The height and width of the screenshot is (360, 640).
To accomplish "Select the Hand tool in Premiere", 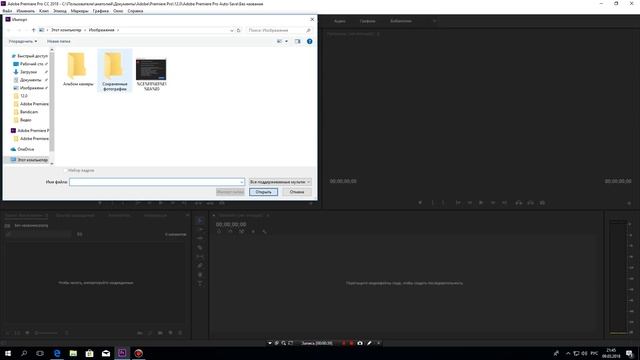I will pos(200,275).
